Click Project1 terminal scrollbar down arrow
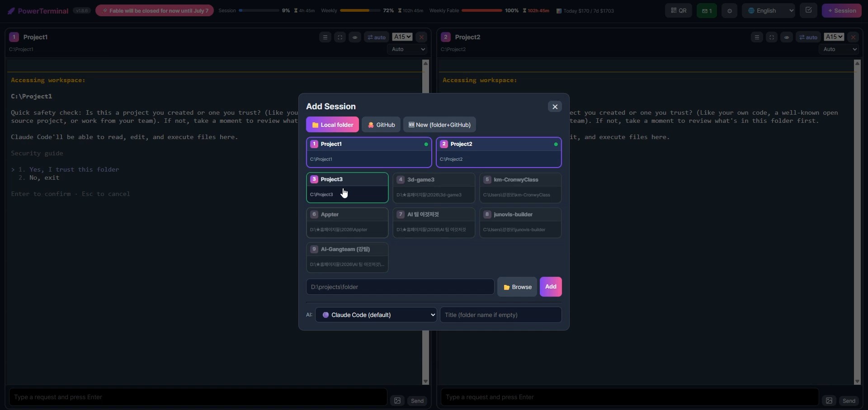 [425, 382]
